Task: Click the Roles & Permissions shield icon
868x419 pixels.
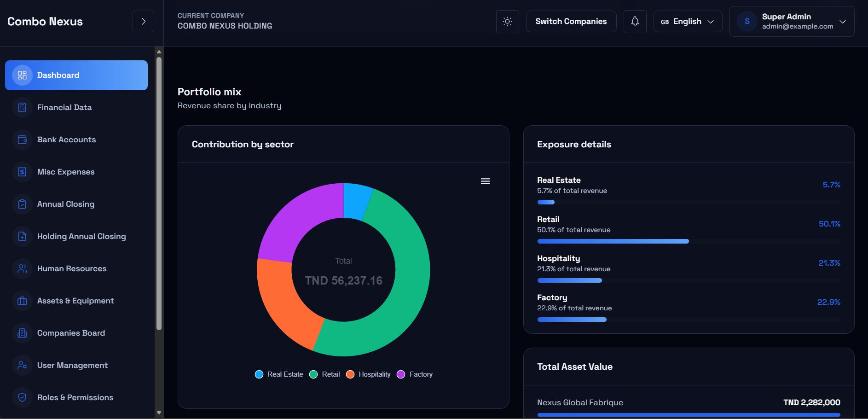Action: point(22,397)
